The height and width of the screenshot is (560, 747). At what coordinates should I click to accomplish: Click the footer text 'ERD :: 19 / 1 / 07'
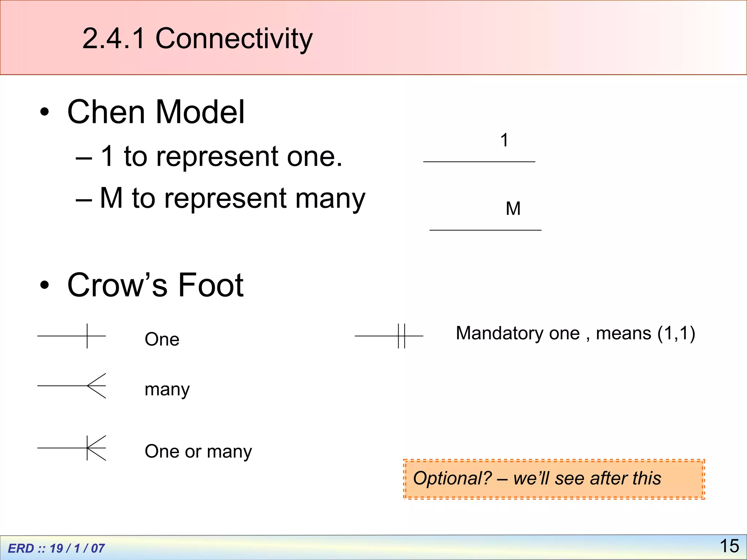click(56, 548)
